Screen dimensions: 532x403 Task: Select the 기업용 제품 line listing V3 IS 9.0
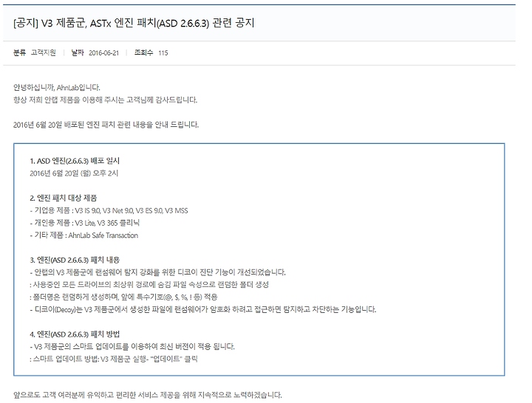point(109,210)
